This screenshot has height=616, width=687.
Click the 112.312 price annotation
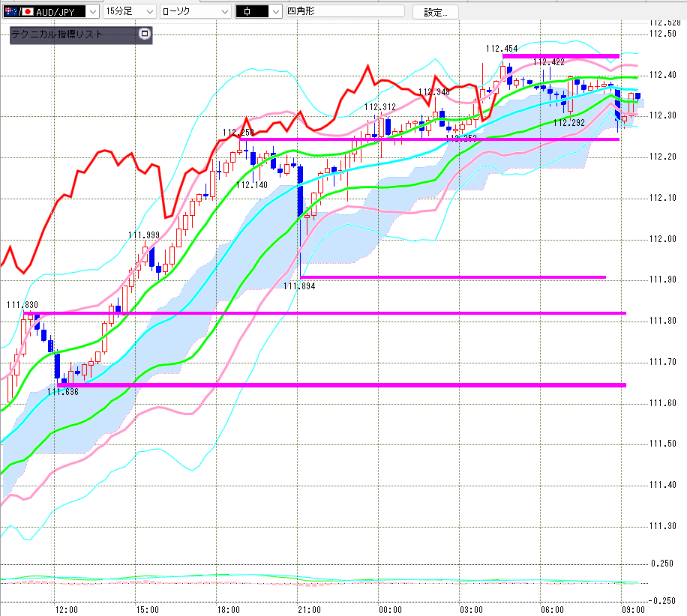(380, 107)
